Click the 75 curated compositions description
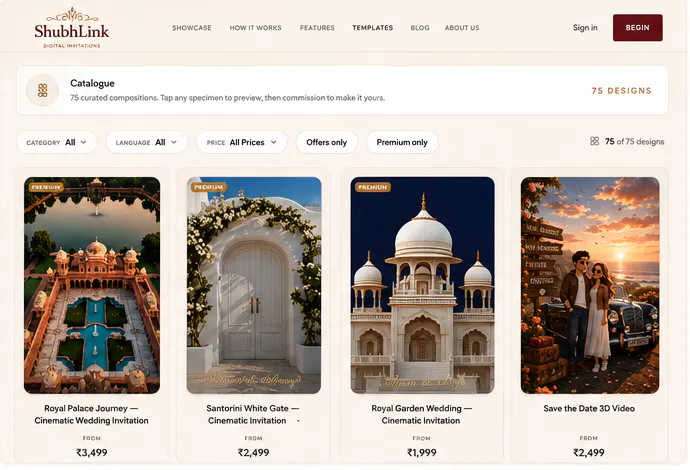The height and width of the screenshot is (470, 690). 228,98
